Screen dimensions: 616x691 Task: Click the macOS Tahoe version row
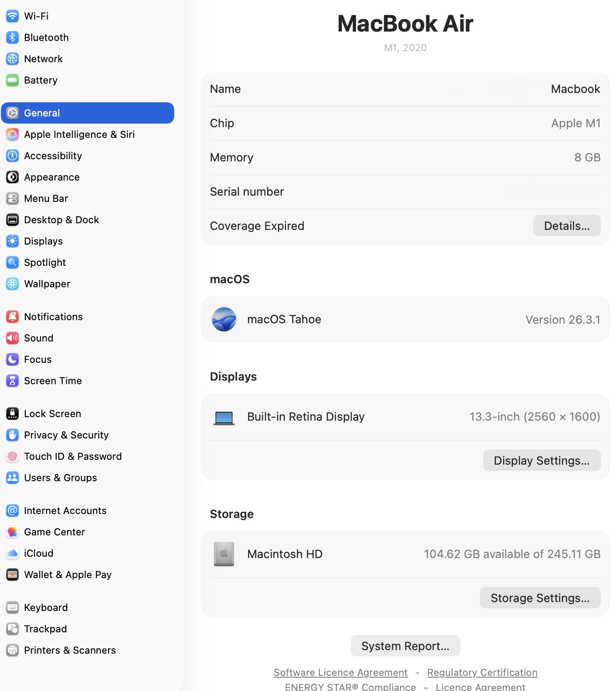405,319
